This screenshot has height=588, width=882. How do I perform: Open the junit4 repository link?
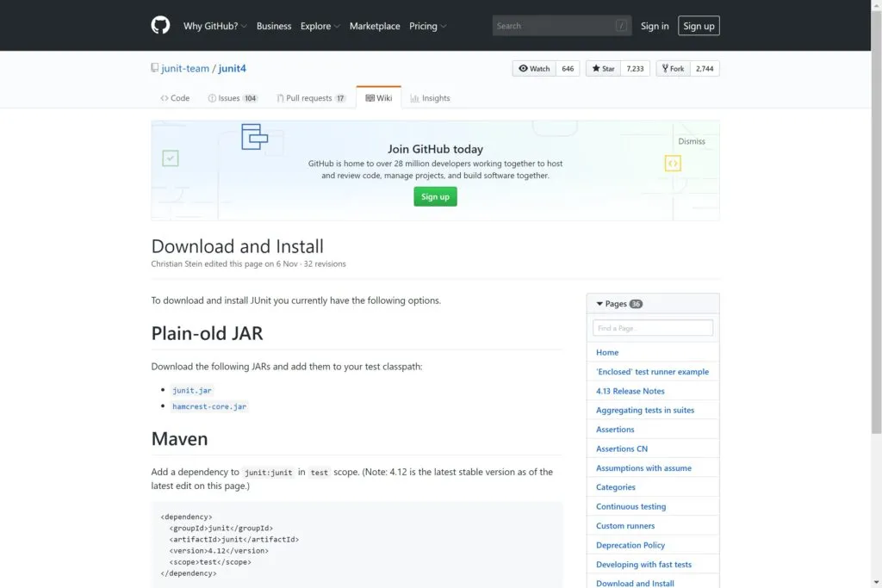click(x=232, y=68)
